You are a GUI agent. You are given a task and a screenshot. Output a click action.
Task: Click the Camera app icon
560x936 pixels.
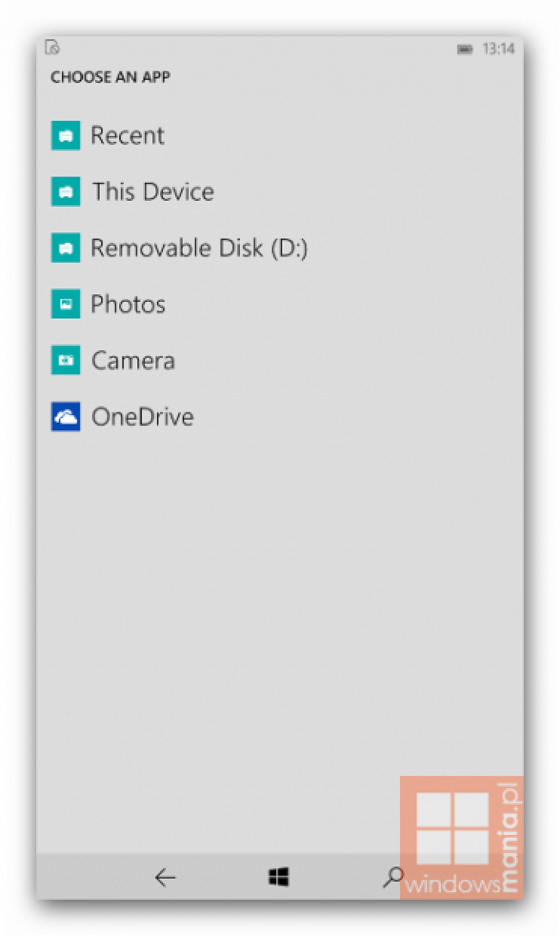66,360
